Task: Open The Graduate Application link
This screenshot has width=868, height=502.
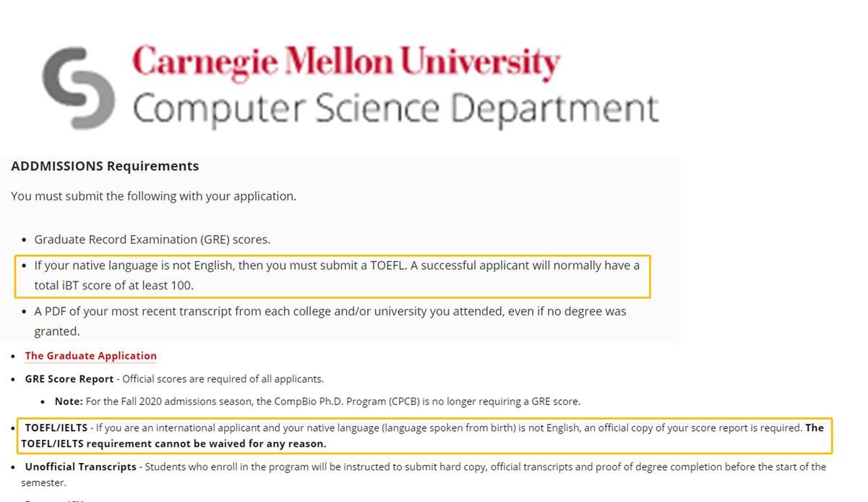Action: click(x=91, y=356)
